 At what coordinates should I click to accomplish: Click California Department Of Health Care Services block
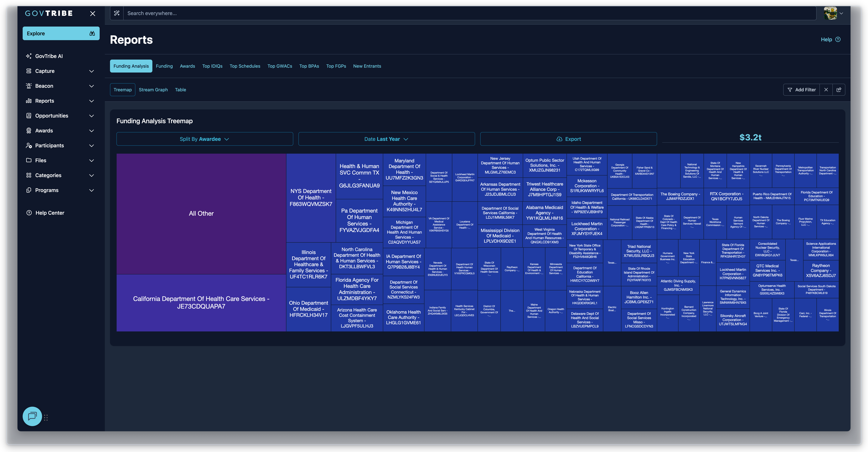(x=201, y=303)
